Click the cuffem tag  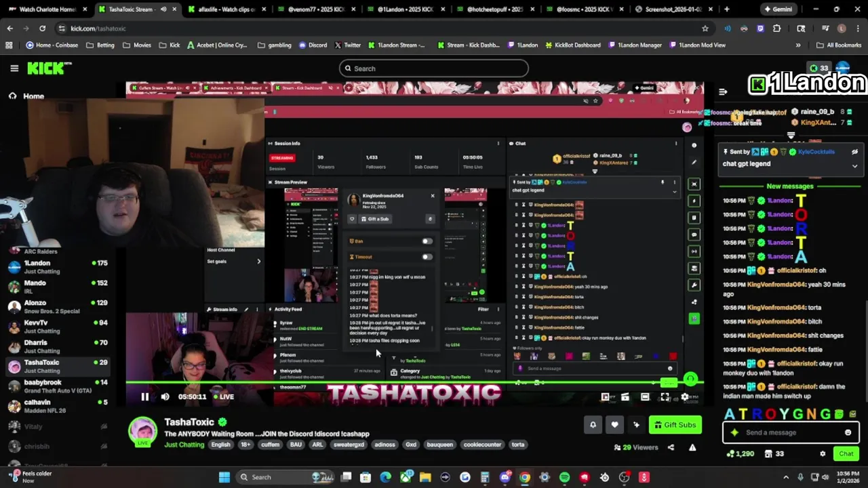pos(270,445)
